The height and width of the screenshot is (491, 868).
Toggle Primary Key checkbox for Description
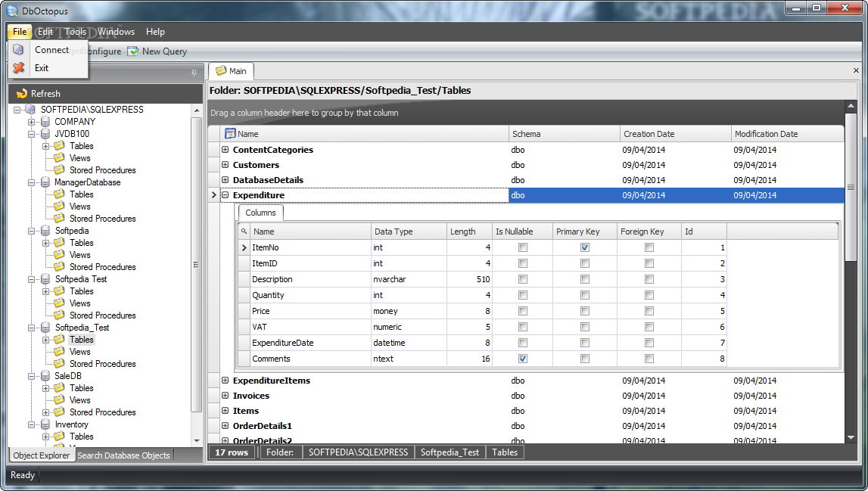[584, 279]
